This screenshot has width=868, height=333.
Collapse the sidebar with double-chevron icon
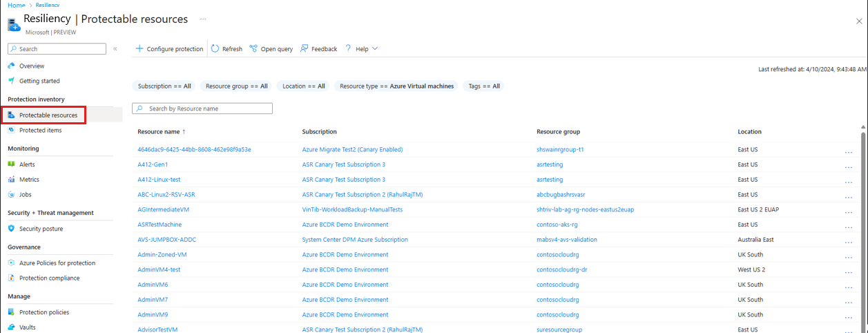(x=115, y=49)
